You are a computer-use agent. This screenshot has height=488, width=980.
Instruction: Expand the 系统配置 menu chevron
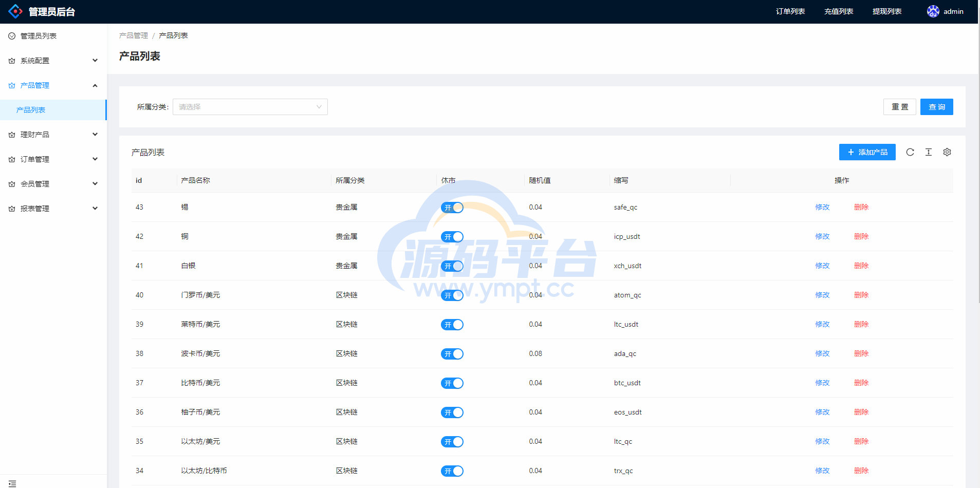(95, 61)
